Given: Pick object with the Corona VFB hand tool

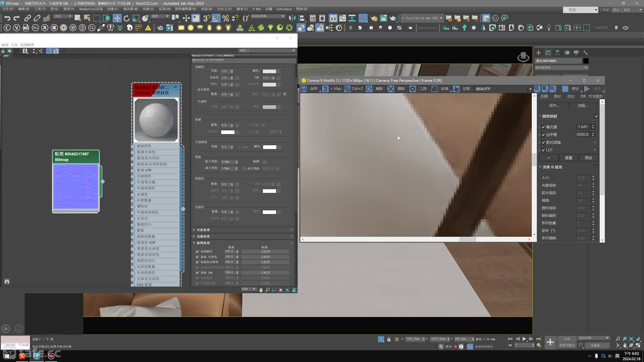Looking at the screenshot, I should coord(456,89).
